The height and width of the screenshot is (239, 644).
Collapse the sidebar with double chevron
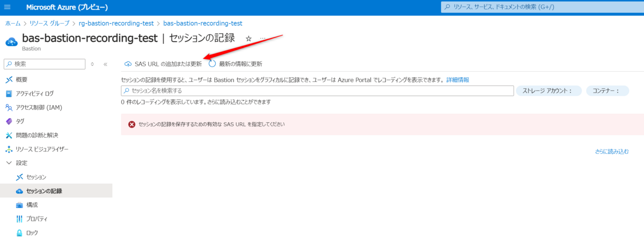tap(105, 64)
